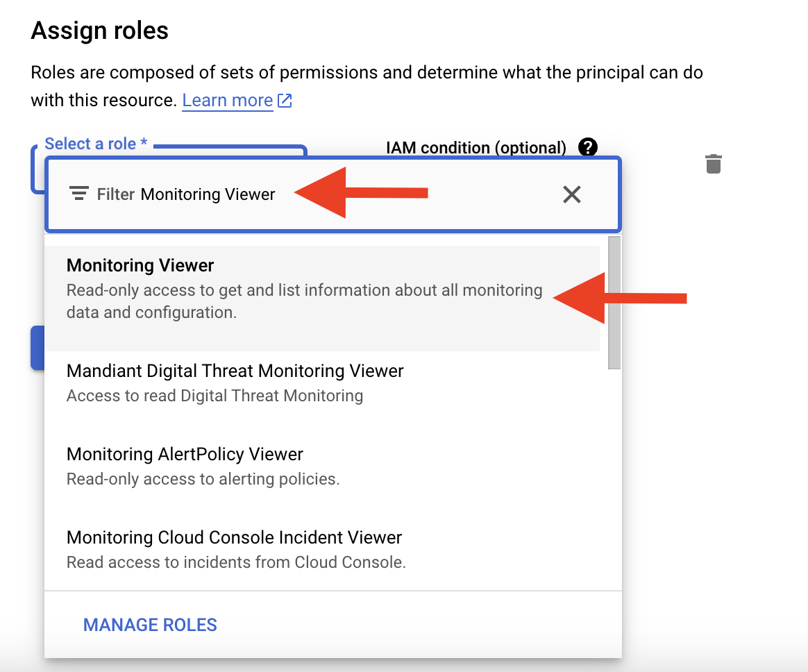Delete the role using the trash icon

click(713, 164)
